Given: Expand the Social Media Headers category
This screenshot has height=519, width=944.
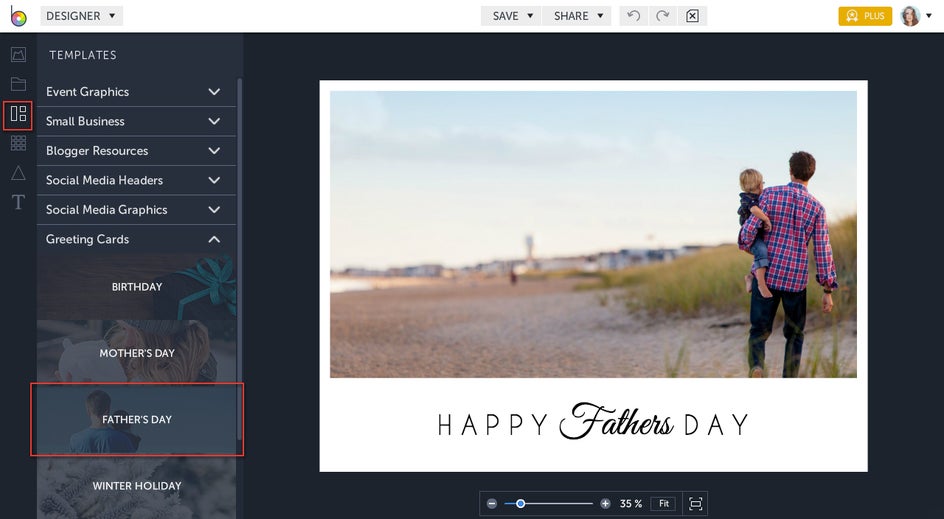Looking at the screenshot, I should click(x=136, y=180).
